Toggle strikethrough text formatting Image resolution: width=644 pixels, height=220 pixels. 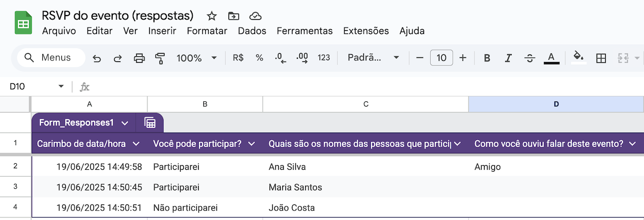coord(529,58)
